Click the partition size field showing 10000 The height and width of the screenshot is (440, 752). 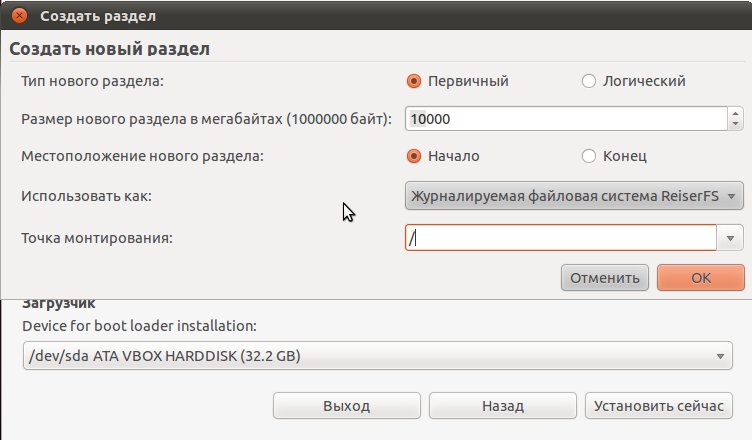(566, 119)
